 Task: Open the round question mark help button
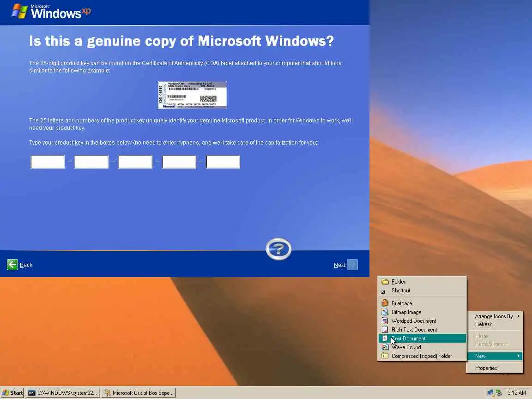pyautogui.click(x=278, y=249)
